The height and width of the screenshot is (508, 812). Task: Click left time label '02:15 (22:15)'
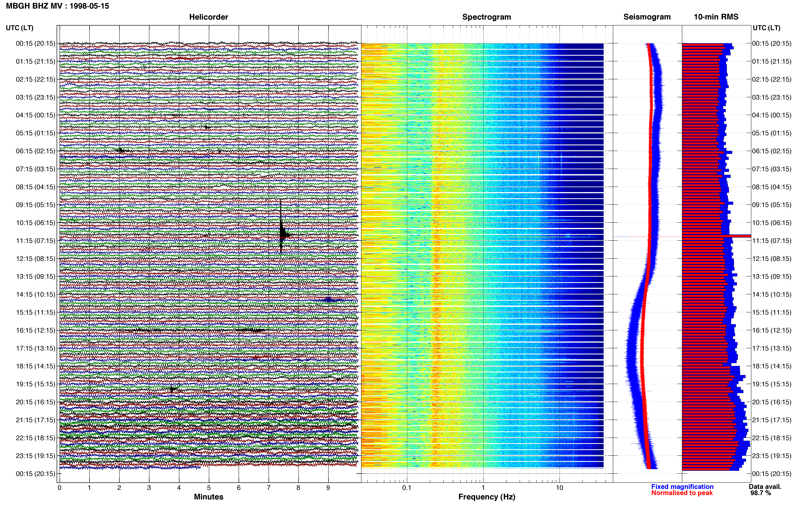click(x=36, y=79)
